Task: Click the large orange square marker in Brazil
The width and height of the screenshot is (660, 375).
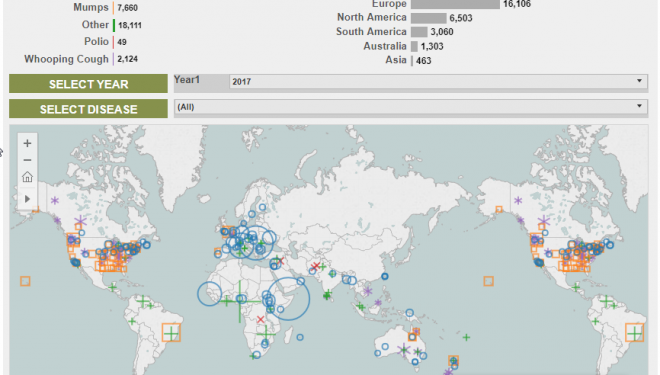Action: [171, 332]
